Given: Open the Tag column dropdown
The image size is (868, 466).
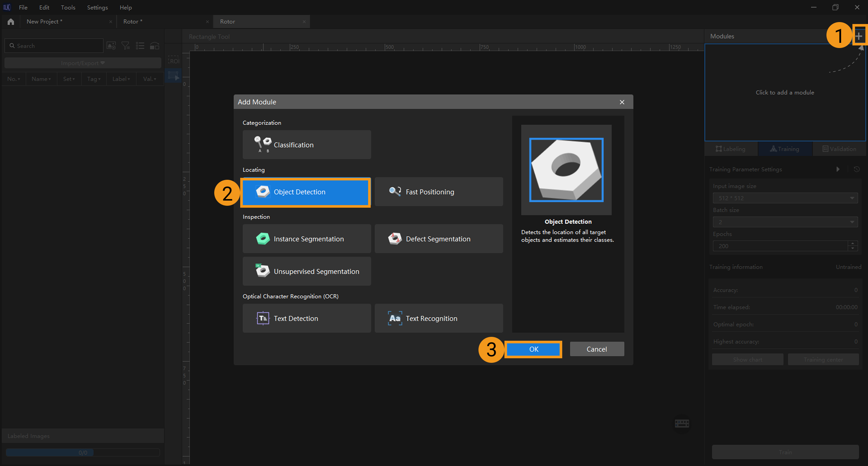Looking at the screenshot, I should (x=94, y=79).
